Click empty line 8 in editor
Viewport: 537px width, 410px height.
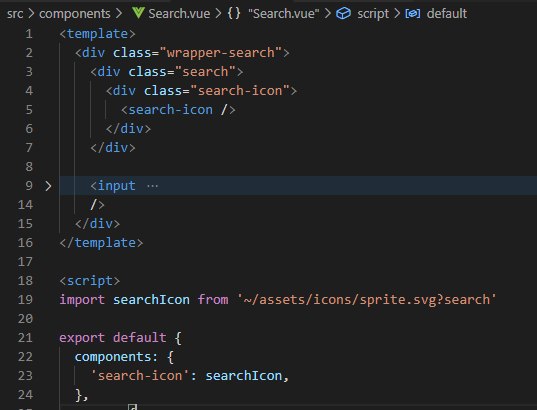click(x=298, y=167)
